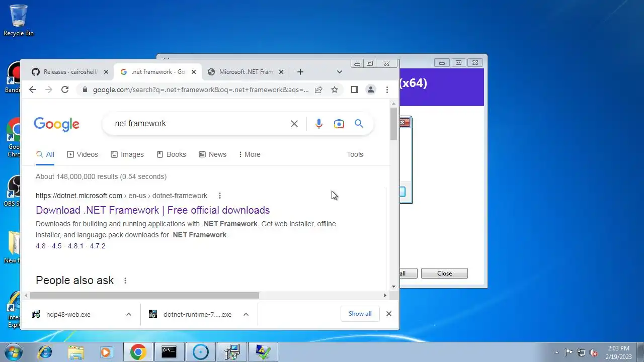This screenshot has width=644, height=362.
Task: Click the Google logo
Action: click(x=56, y=124)
